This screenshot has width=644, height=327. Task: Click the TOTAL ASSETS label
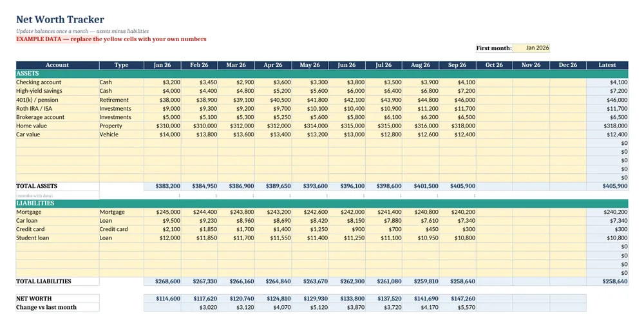[x=57, y=186]
